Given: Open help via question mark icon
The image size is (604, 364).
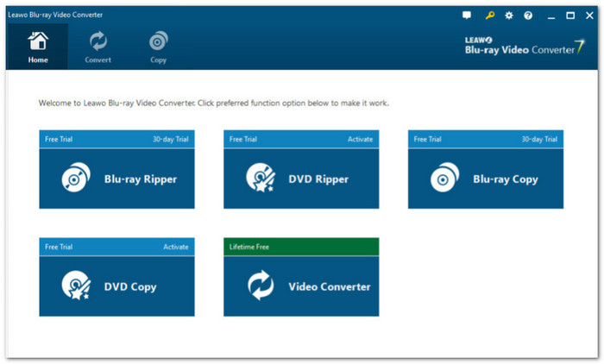Looking at the screenshot, I should 528,16.
